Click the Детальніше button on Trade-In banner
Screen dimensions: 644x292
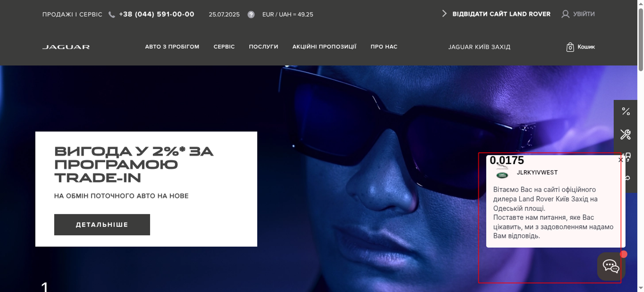coord(102,224)
